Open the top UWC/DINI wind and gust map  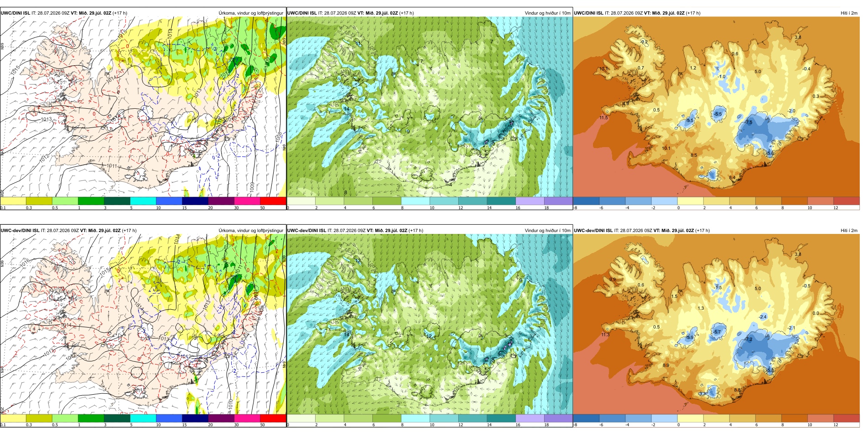click(429, 107)
